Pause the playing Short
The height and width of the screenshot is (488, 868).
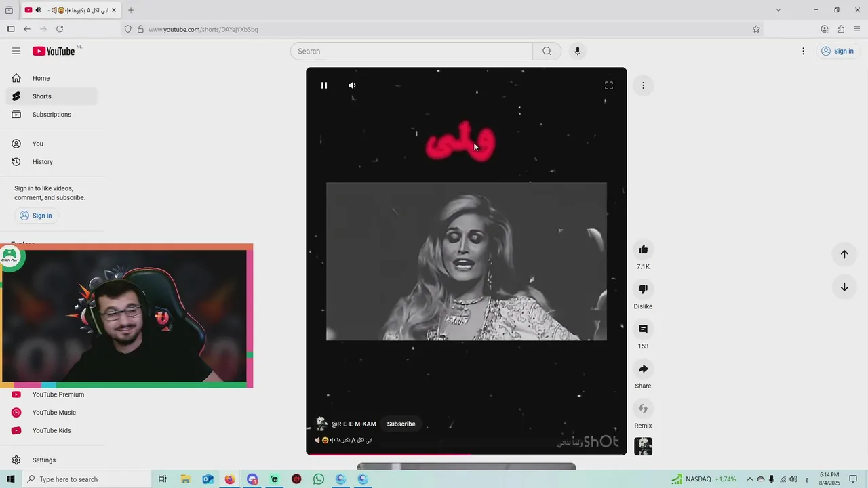click(x=324, y=85)
